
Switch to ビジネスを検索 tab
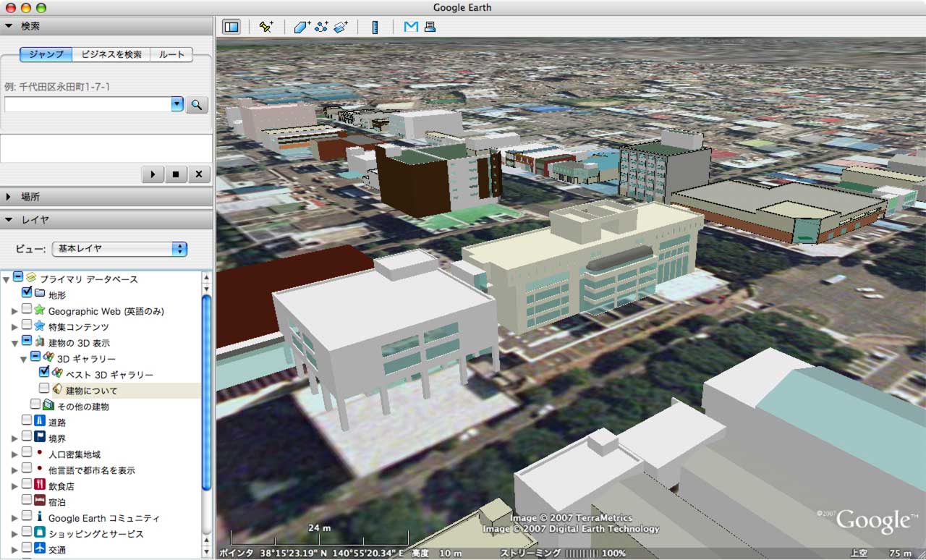click(x=111, y=54)
